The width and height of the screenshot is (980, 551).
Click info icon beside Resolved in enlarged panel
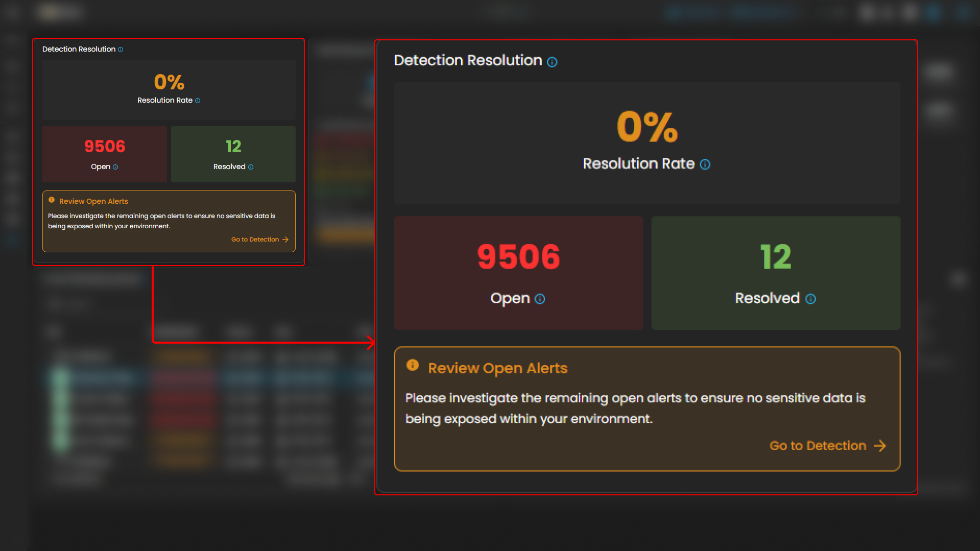click(810, 299)
